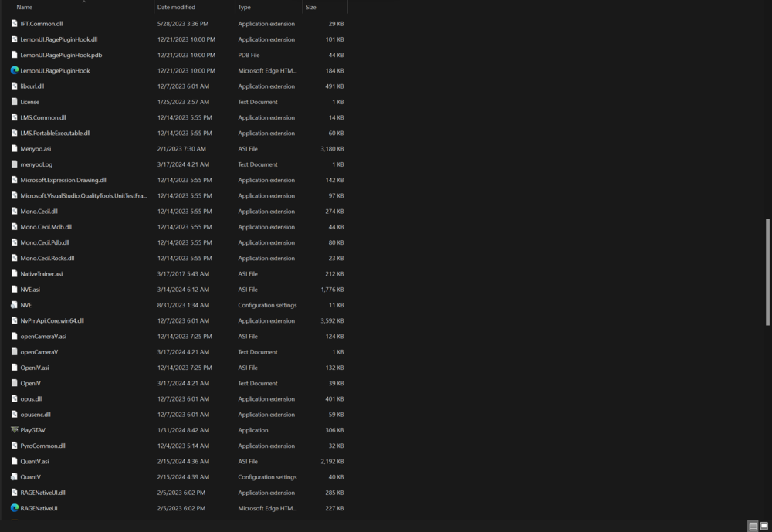Click the date 2/15/2024 4:39 AM
Screen dimensions: 772x532
coord(183,477)
